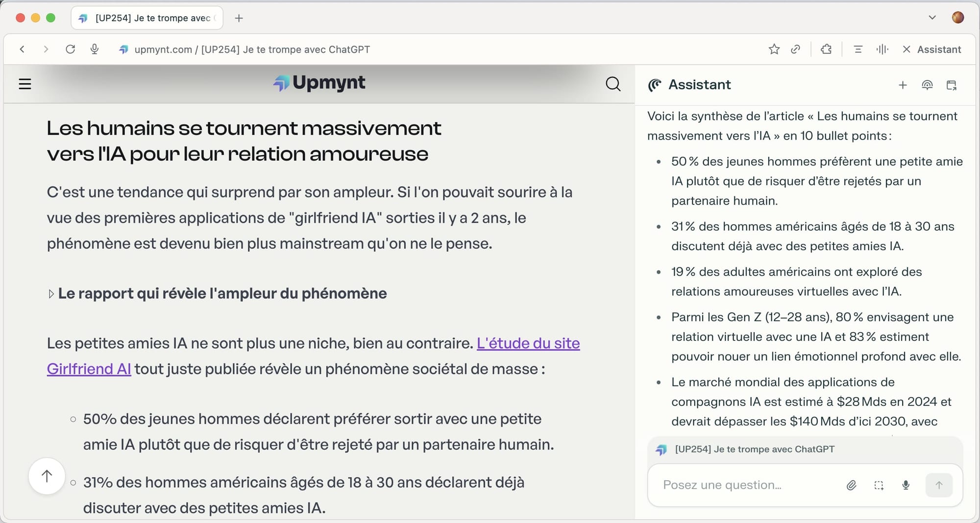980x523 pixels.
Task: Toggle voice dictation microphone in Assistant input
Action: coord(906,485)
